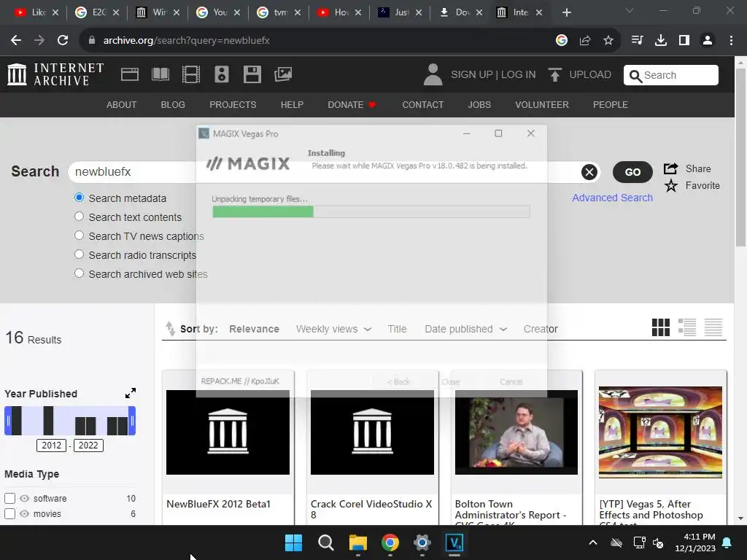Screen dimensions: 747x560
Task: Select Search radio transcripts option
Action: [x=79, y=254]
